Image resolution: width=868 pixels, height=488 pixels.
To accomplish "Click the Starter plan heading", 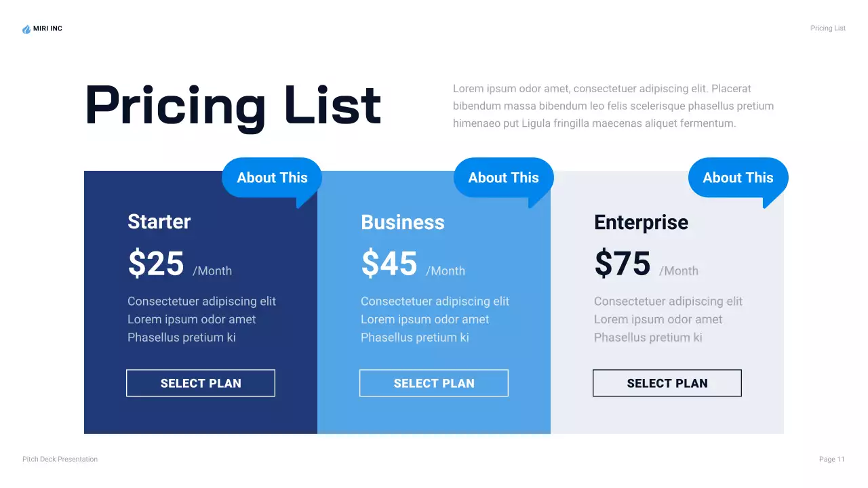I will [x=159, y=222].
